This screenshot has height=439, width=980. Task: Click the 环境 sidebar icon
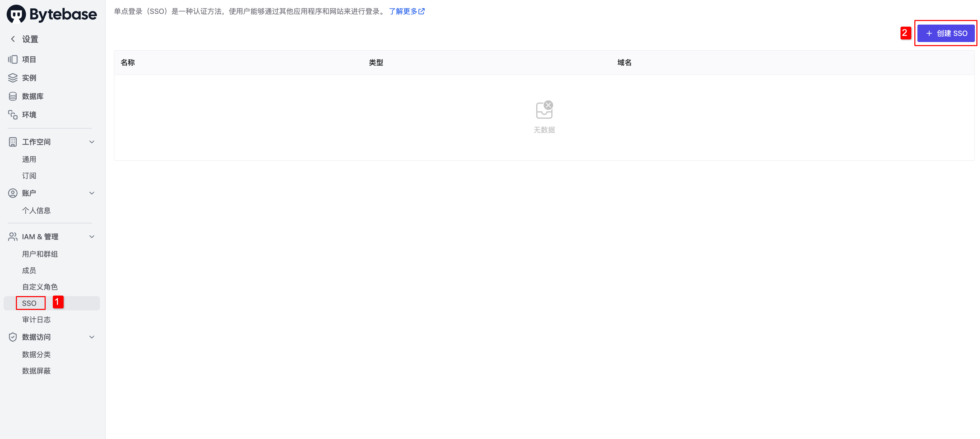click(x=13, y=114)
